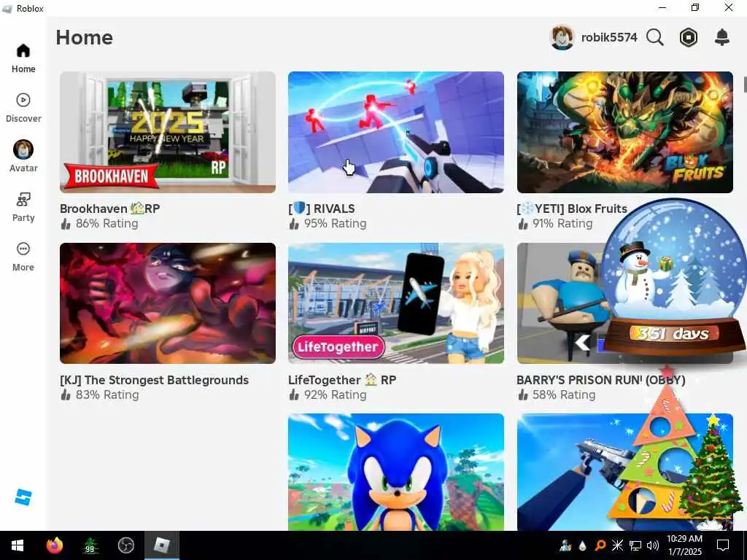Open the Blox Fruits game thumbnail
The height and width of the screenshot is (560, 747).
click(625, 133)
